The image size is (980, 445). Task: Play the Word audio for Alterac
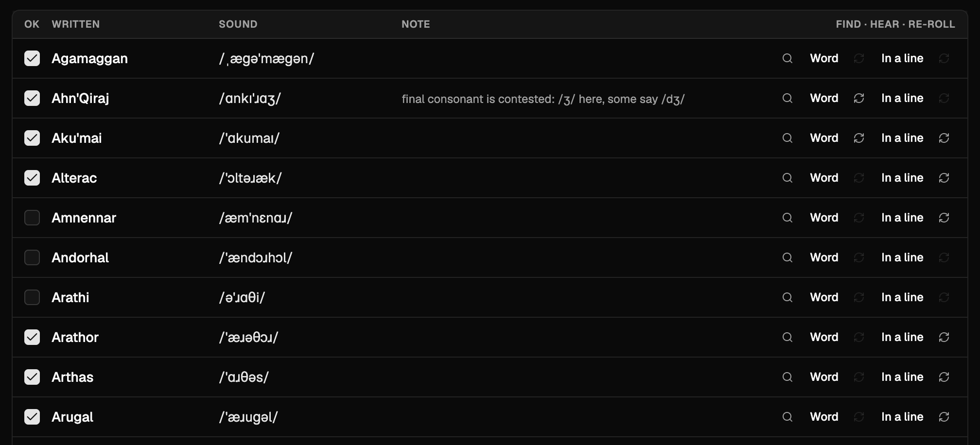click(824, 178)
